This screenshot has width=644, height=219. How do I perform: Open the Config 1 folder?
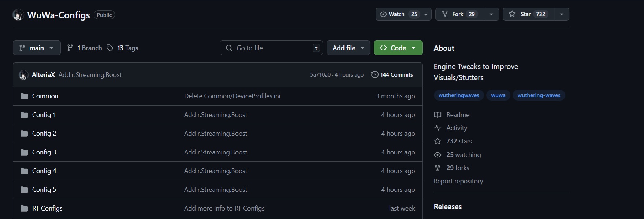[x=44, y=115]
